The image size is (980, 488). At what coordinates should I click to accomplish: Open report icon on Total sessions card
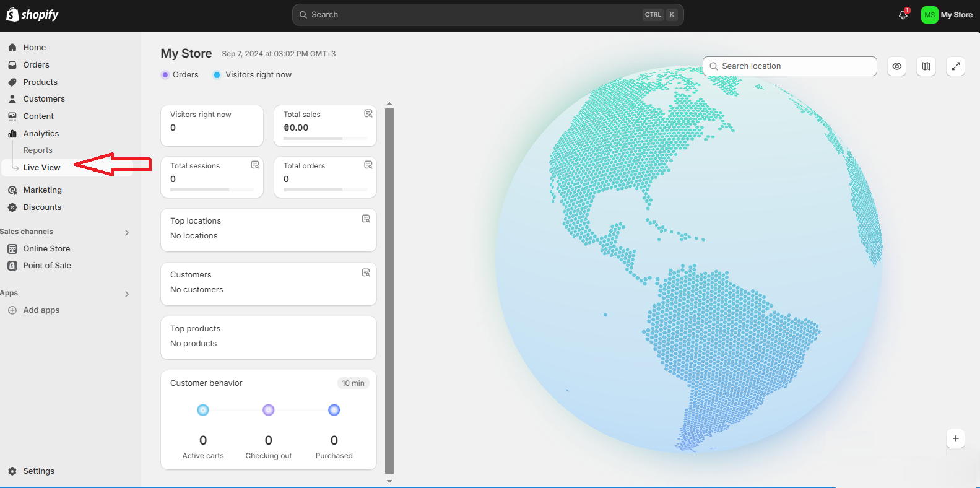(x=255, y=165)
